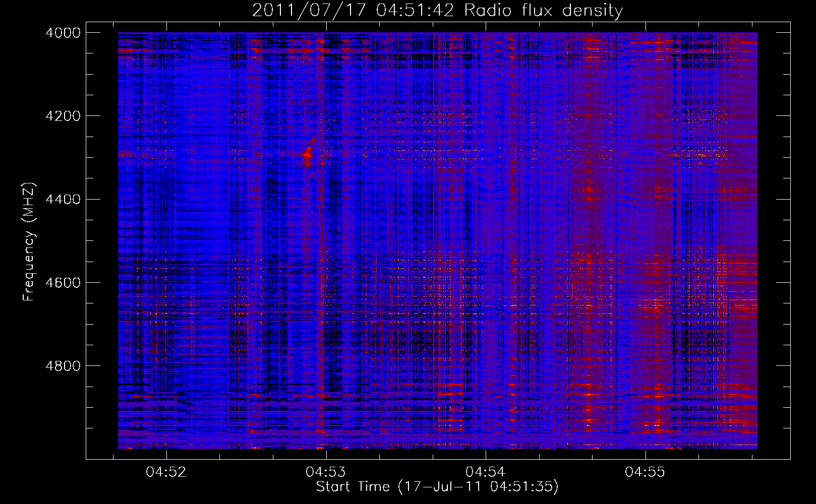This screenshot has height=504, width=816.
Task: Click the "Frequency (MHZ)" axis label
Action: click(x=29, y=242)
